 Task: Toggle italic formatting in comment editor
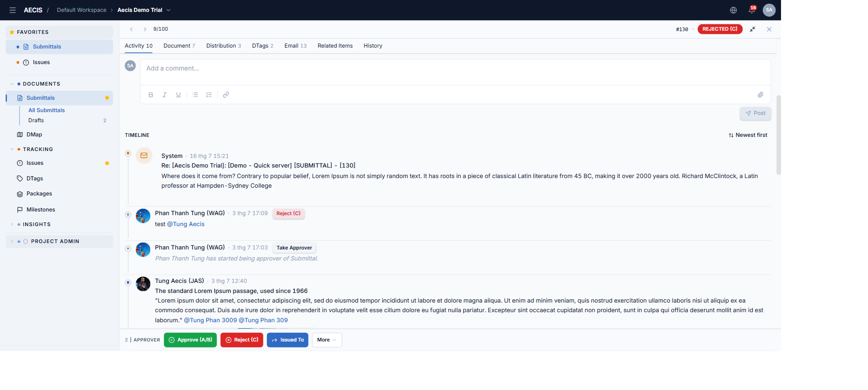[164, 95]
